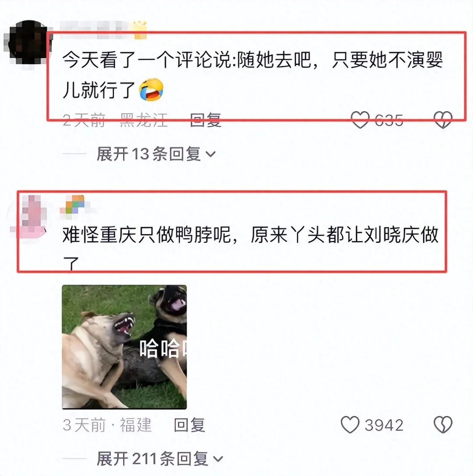Open the first commenter's blurred avatar
This screenshot has height=476, width=473.
[x=28, y=42]
